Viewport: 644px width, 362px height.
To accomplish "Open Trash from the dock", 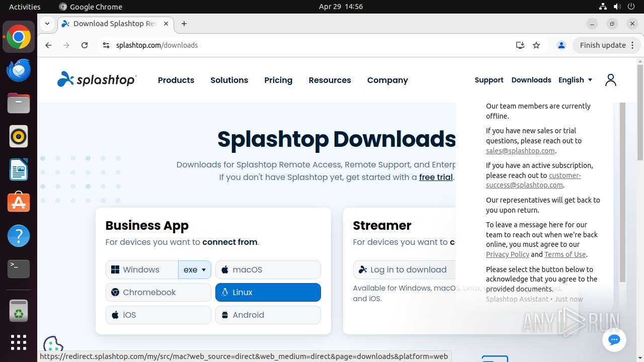I will point(19,311).
